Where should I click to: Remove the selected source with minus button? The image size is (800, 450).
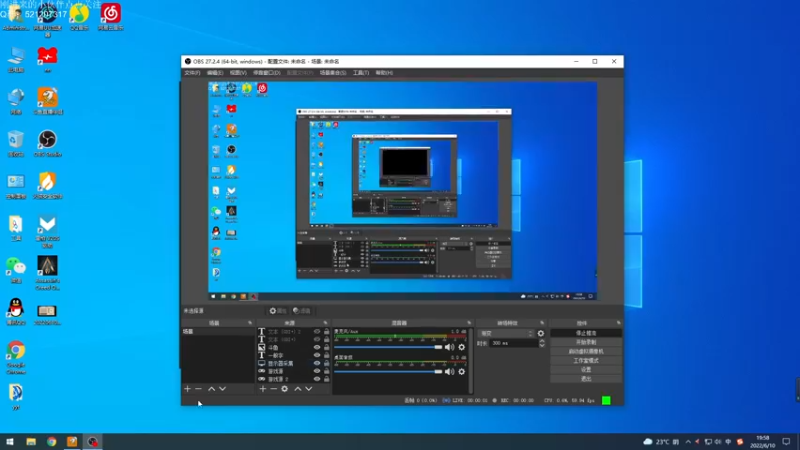[273, 389]
